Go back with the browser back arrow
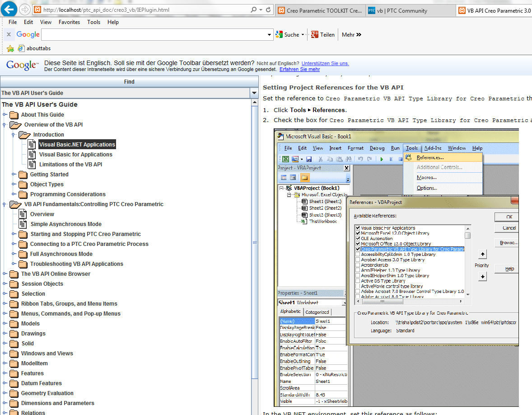Screen dimensions: 532x415 coord(9,9)
